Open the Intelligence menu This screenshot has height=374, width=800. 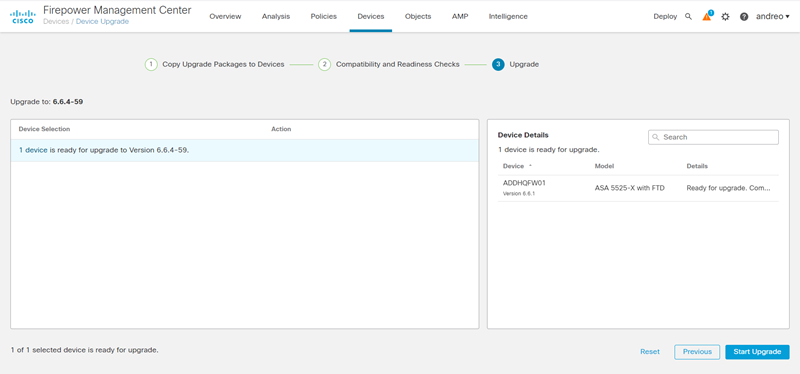coord(508,16)
